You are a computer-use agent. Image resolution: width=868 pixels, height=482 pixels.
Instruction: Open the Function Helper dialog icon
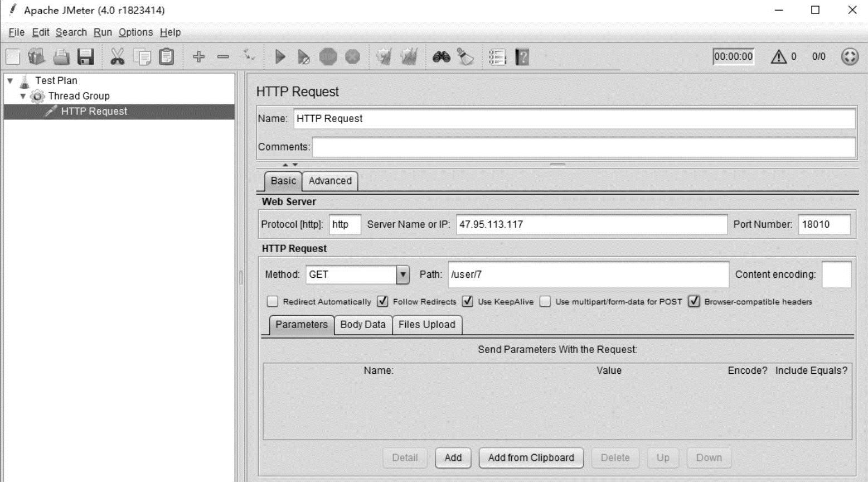497,57
